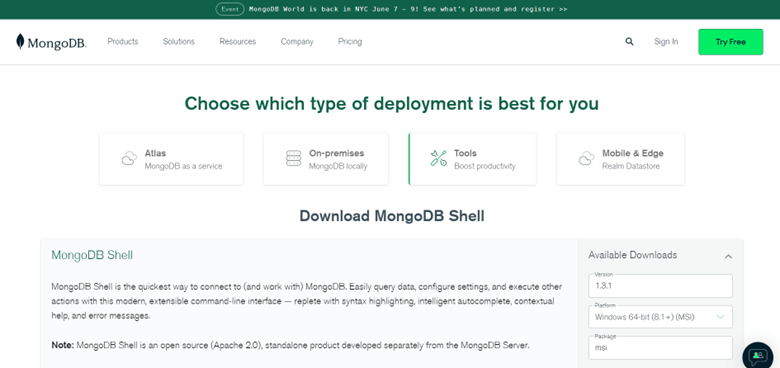Viewport: 780px width, 368px height.
Task: Click the MongoDB leaf logo
Action: point(20,42)
